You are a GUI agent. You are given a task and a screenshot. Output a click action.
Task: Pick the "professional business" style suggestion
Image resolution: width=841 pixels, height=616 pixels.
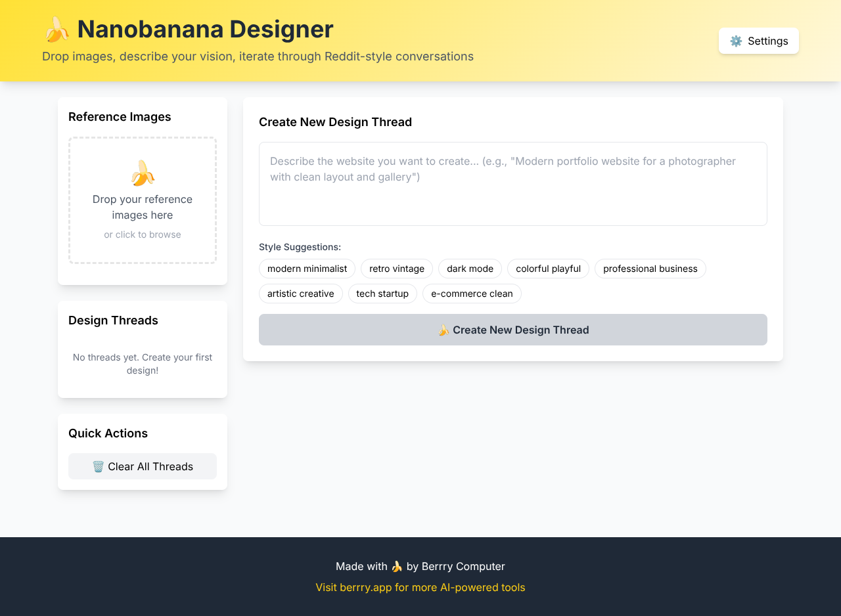click(x=650, y=269)
